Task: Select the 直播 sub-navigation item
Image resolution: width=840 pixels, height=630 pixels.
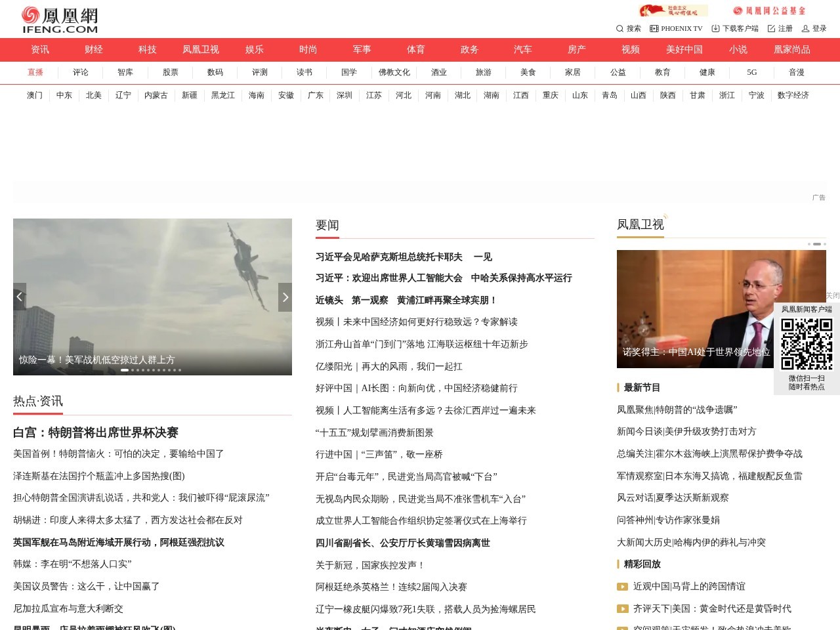Action: 35,72
